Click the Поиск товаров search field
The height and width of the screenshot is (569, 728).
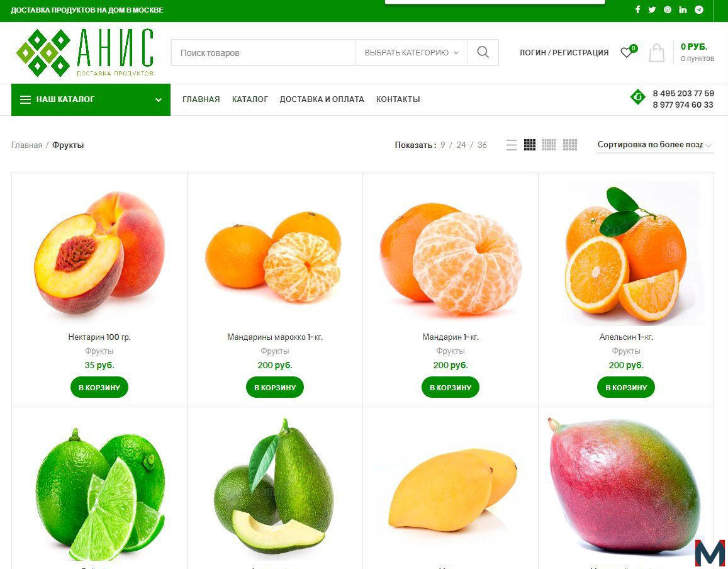coord(263,52)
